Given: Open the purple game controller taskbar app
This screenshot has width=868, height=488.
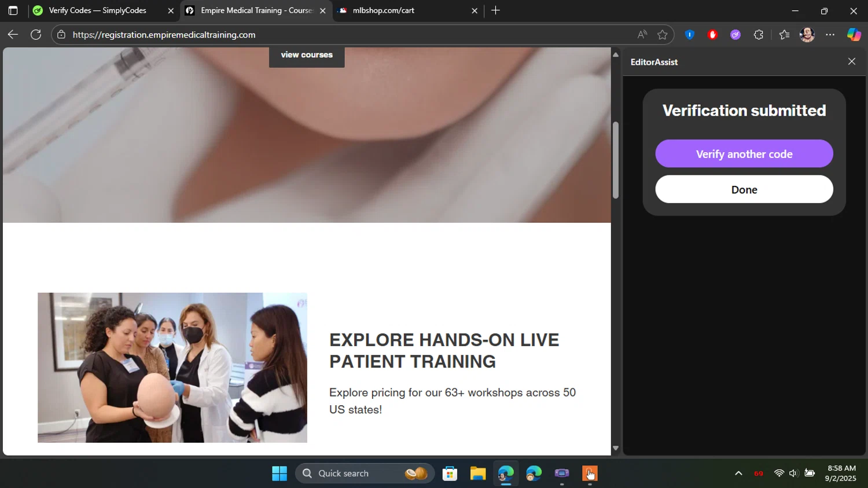Looking at the screenshot, I should [562, 474].
